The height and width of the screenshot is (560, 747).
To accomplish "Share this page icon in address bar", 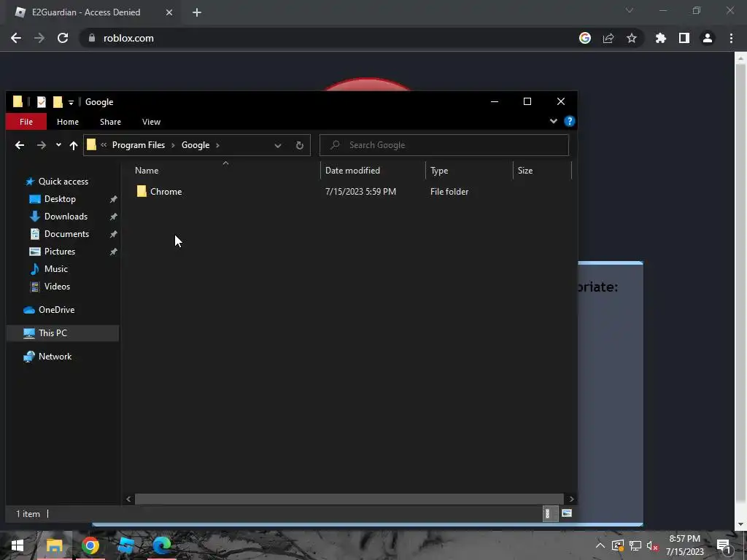I will click(x=608, y=38).
